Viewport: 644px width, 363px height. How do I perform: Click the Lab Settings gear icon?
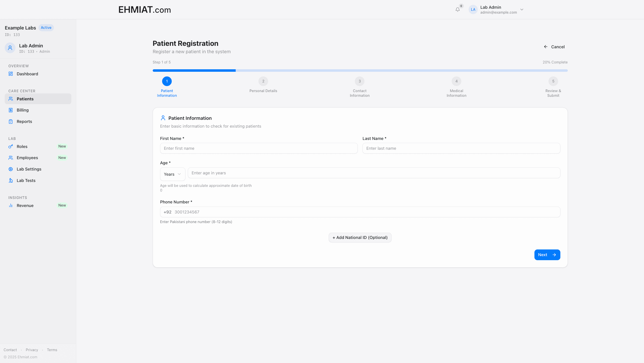pyautogui.click(x=11, y=169)
